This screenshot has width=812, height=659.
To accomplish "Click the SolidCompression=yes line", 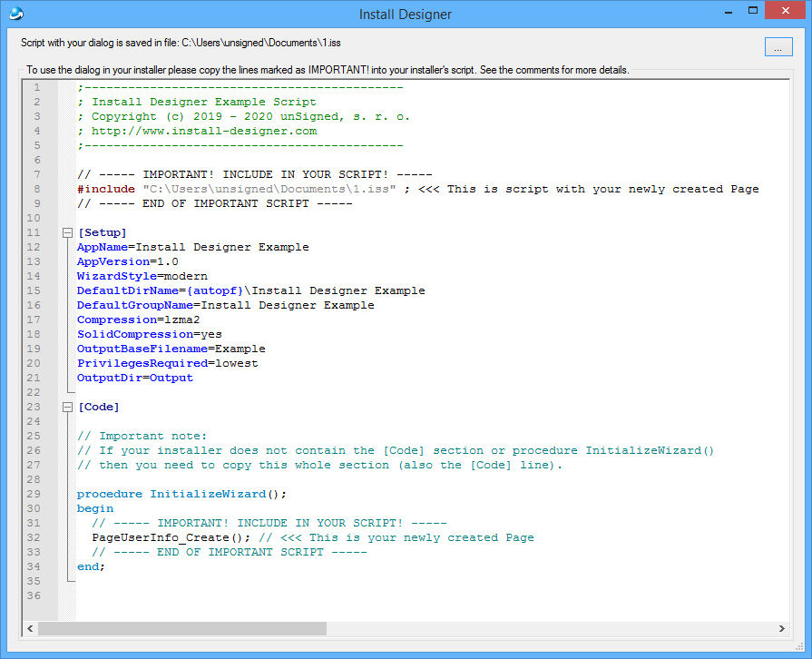I will [150, 334].
